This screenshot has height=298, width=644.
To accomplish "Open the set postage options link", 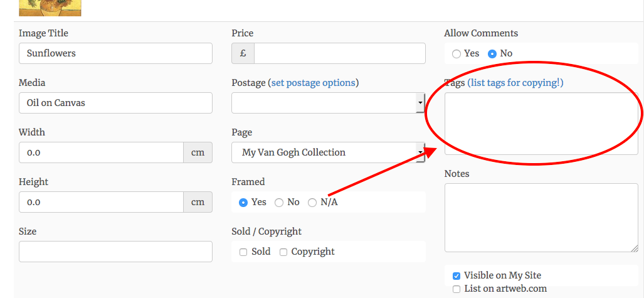I will 313,83.
